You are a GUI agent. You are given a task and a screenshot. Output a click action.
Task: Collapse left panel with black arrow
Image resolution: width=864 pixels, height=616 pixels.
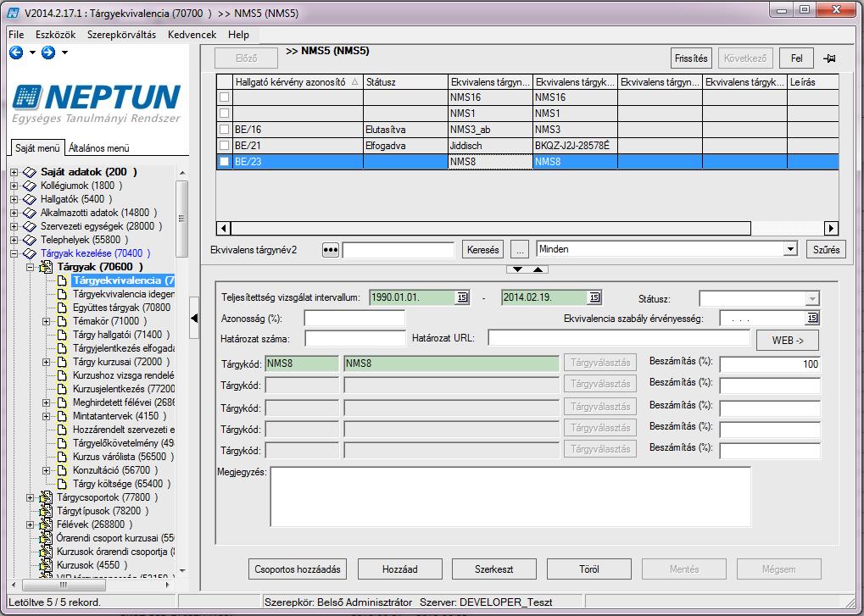tap(194, 319)
